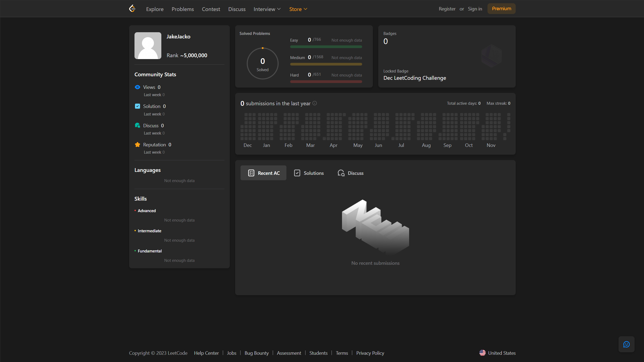
Task: Click the Easy problems progress bar
Action: [x=326, y=47]
